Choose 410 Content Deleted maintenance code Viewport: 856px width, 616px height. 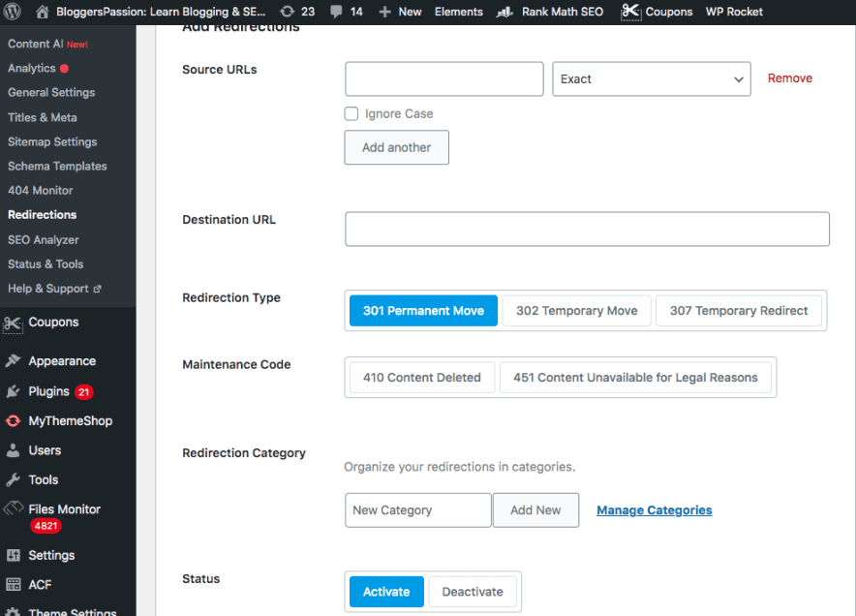pyautogui.click(x=421, y=378)
